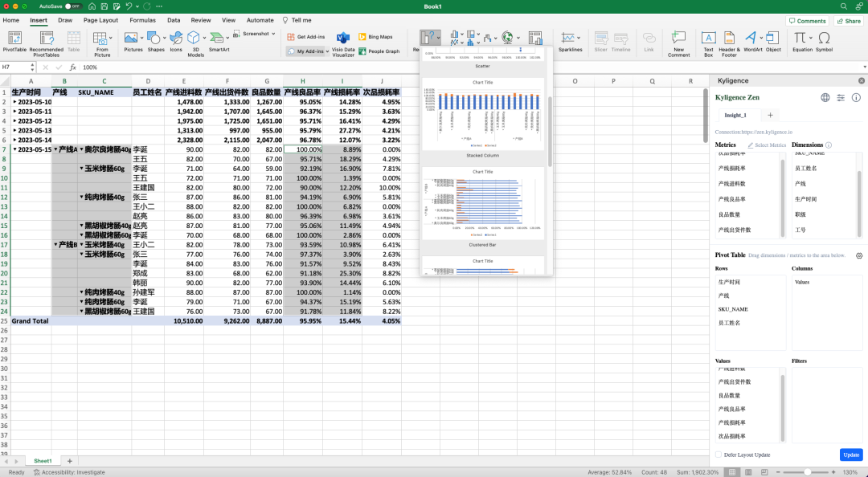Open the Recommended Charts dropdown arrow

[x=437, y=38]
